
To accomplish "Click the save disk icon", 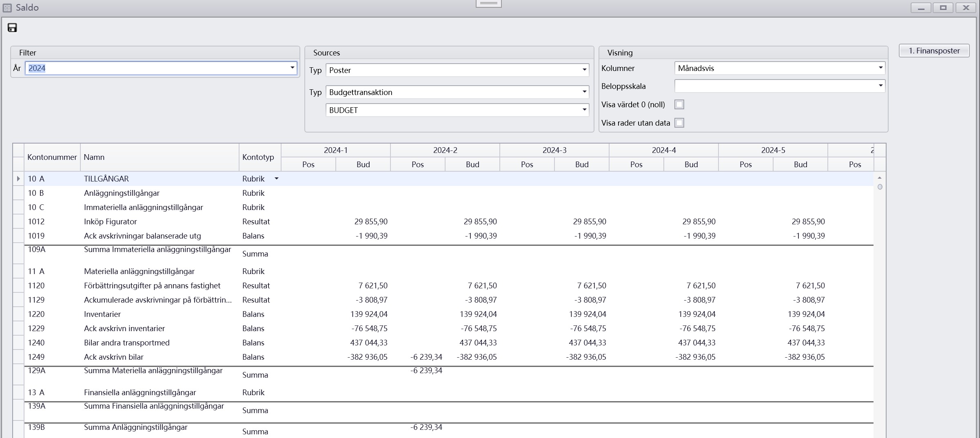I will click(12, 28).
